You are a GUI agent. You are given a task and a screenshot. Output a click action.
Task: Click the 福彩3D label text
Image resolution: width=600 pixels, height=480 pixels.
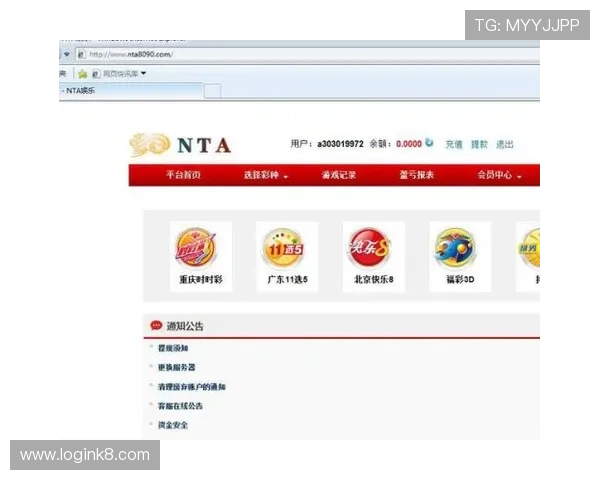[x=460, y=279]
